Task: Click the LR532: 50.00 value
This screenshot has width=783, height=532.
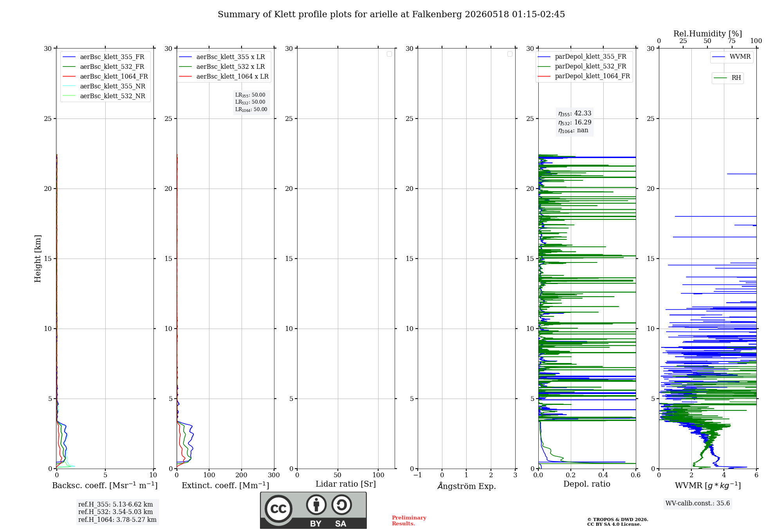Action: point(250,102)
